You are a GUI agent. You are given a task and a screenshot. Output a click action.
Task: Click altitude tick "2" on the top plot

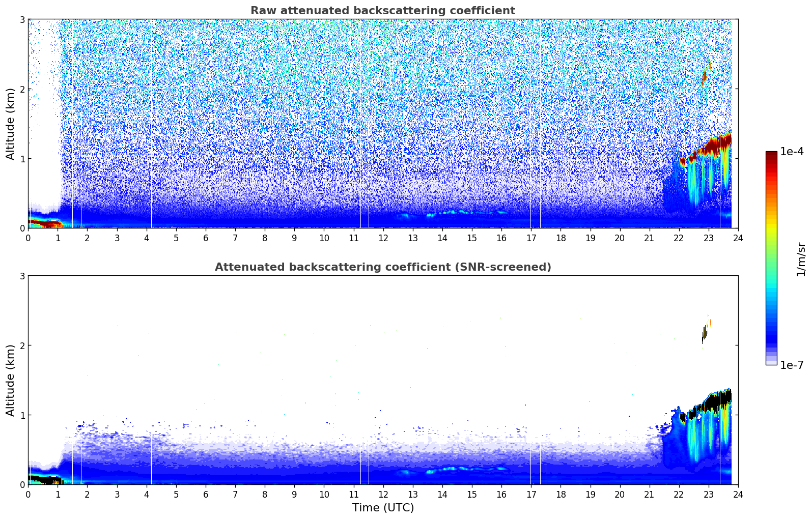point(22,89)
